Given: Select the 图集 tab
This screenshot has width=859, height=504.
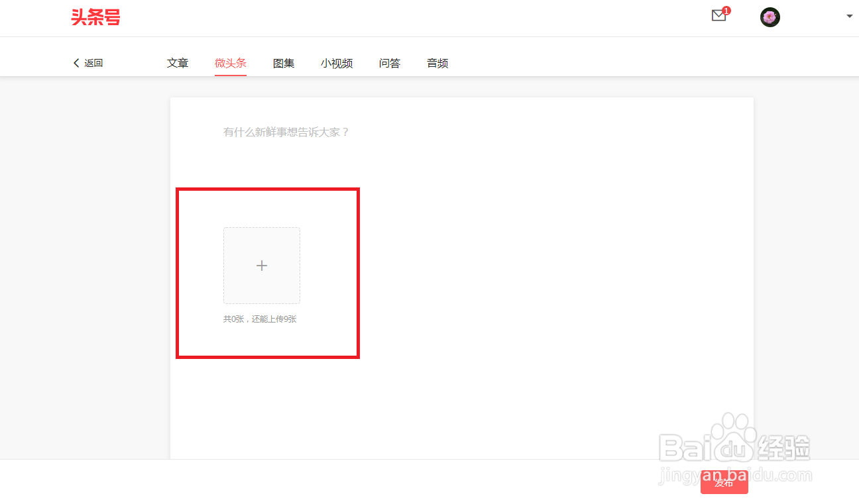Looking at the screenshot, I should click(284, 62).
